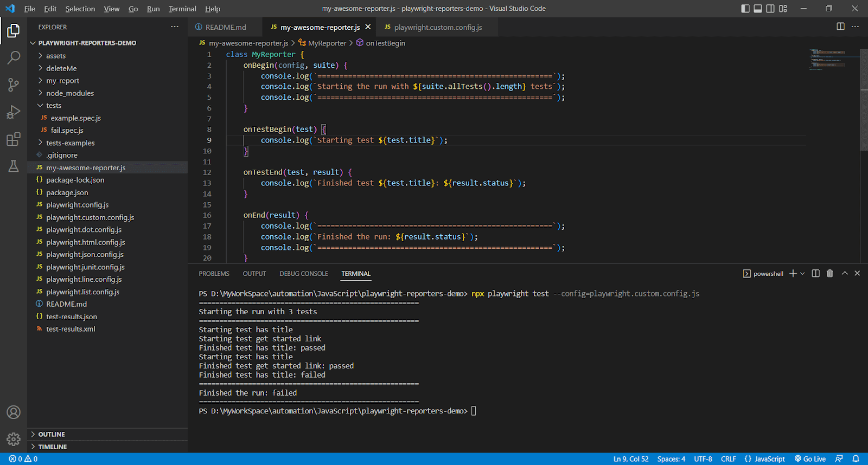868x465 pixels.
Task: Click Go Live in the status bar
Action: point(810,459)
